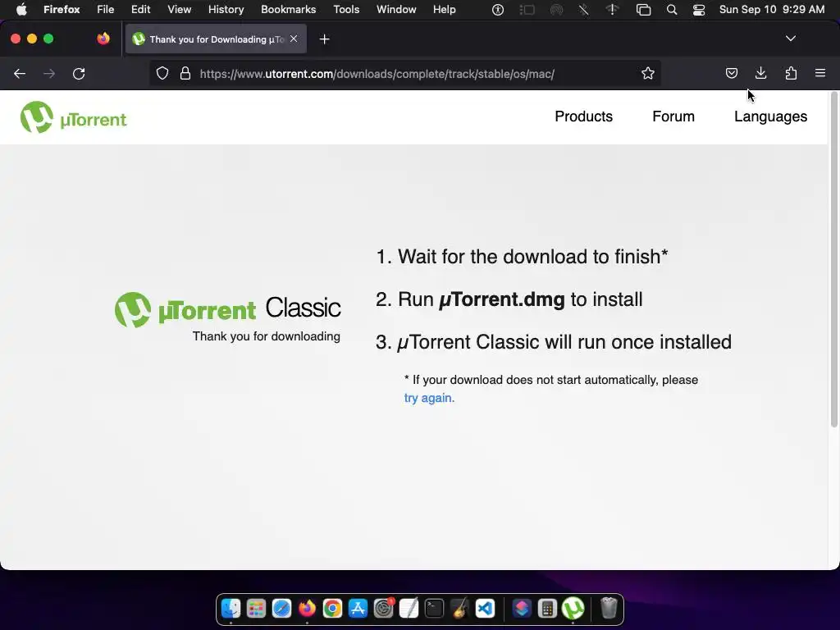Screen dimensions: 840x630
Task: Click the Stage Manager menu bar icon
Action: [527, 10]
